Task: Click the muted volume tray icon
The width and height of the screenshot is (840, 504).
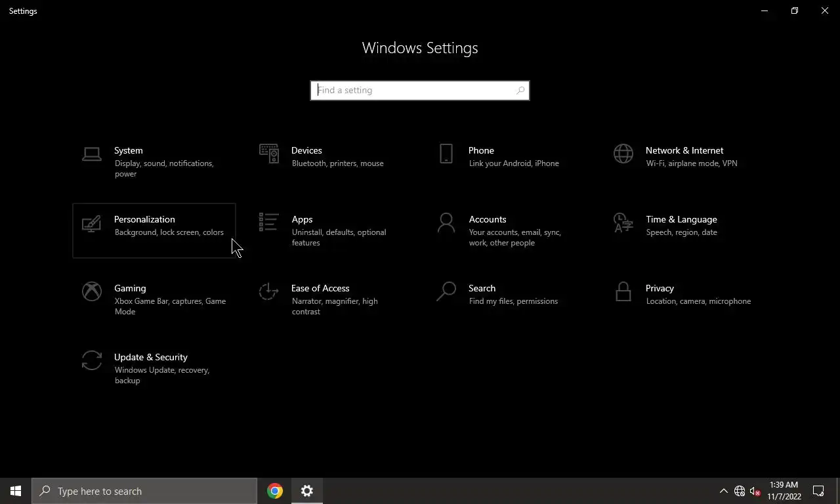Action: [x=755, y=491]
